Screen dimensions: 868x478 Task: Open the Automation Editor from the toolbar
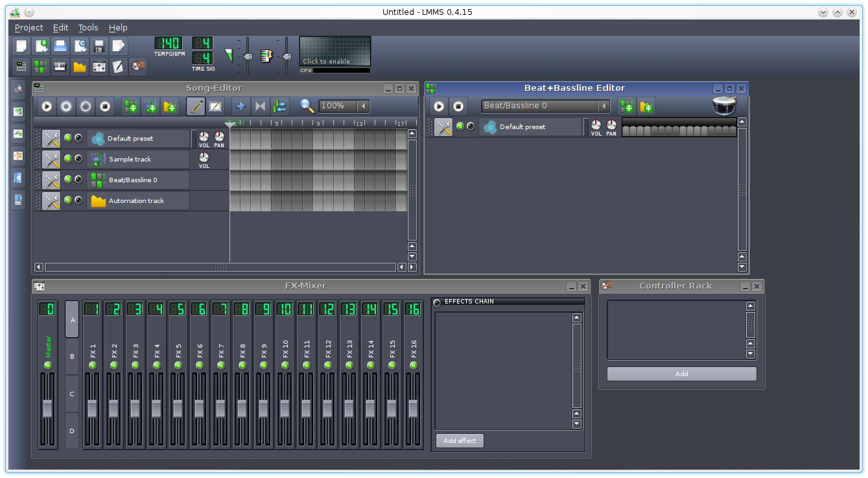[x=80, y=66]
